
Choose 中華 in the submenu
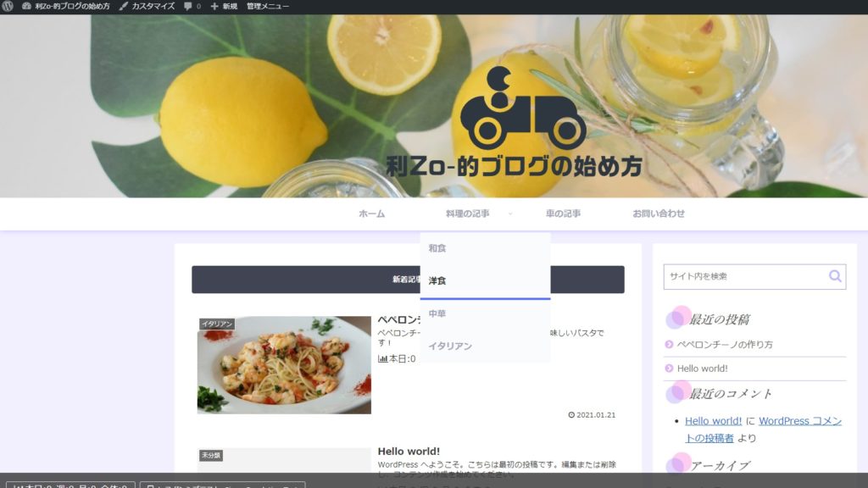click(x=437, y=313)
